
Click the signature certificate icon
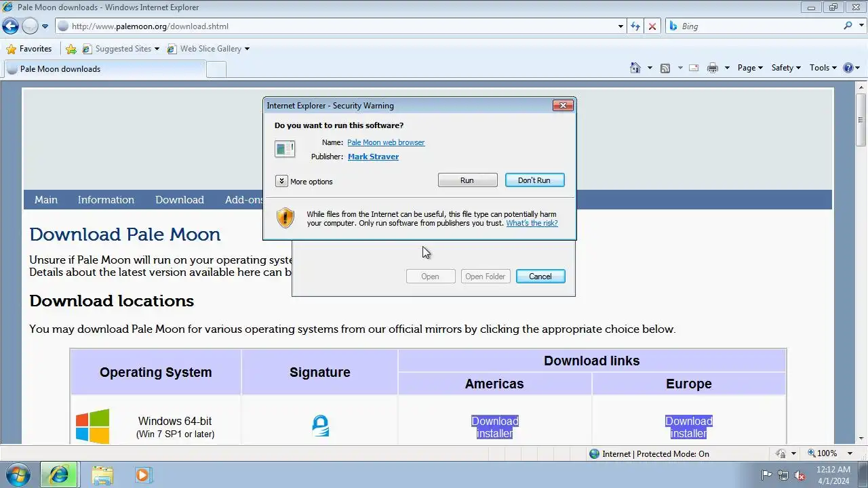point(320,426)
